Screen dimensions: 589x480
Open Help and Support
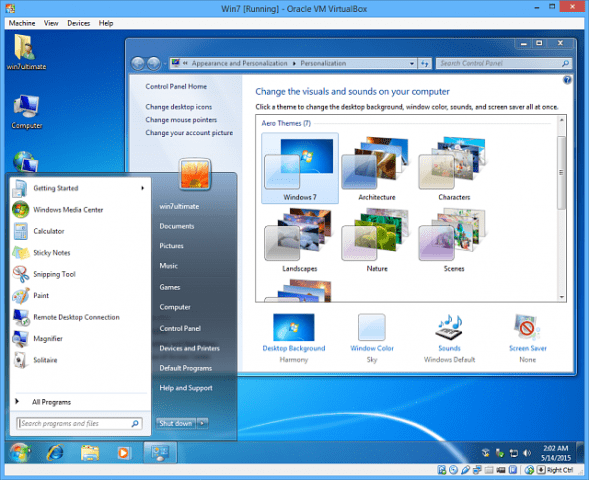[x=186, y=388]
